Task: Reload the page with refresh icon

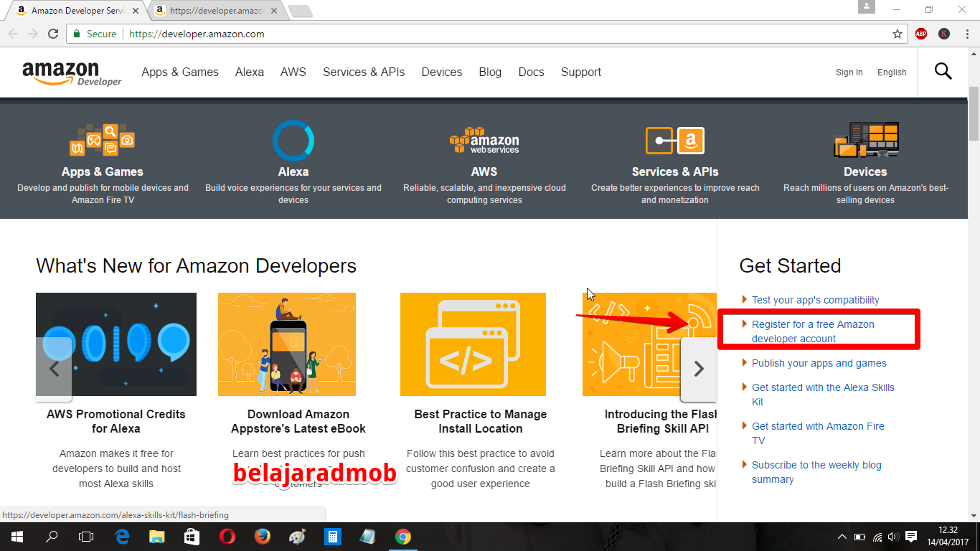Action: click(x=53, y=34)
